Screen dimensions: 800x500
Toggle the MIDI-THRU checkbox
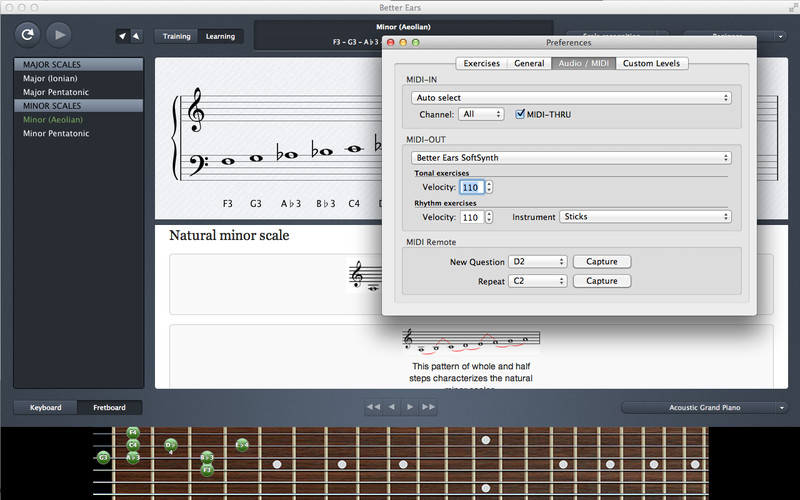click(520, 114)
